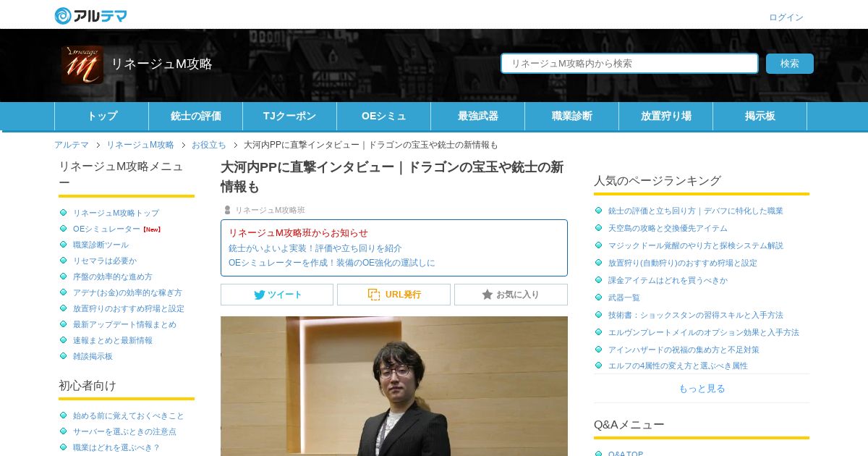Open ranking link アインハザードの祝福の集め方

[684, 350]
